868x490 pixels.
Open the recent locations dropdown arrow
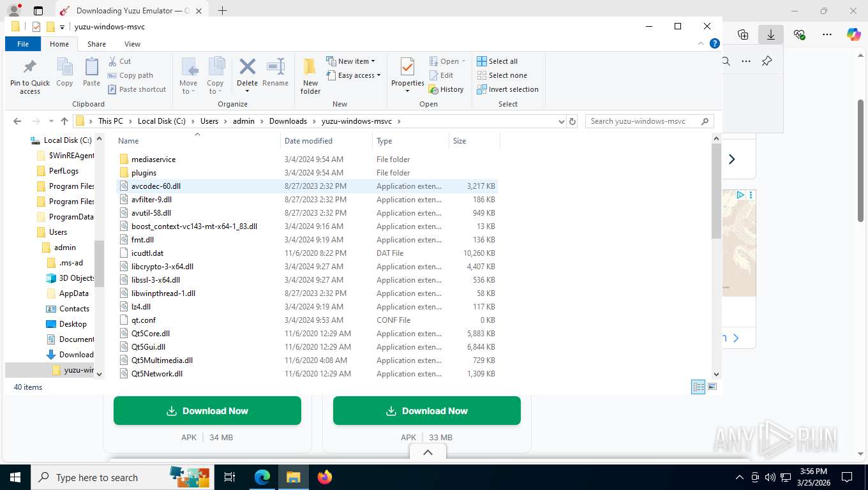coord(52,121)
